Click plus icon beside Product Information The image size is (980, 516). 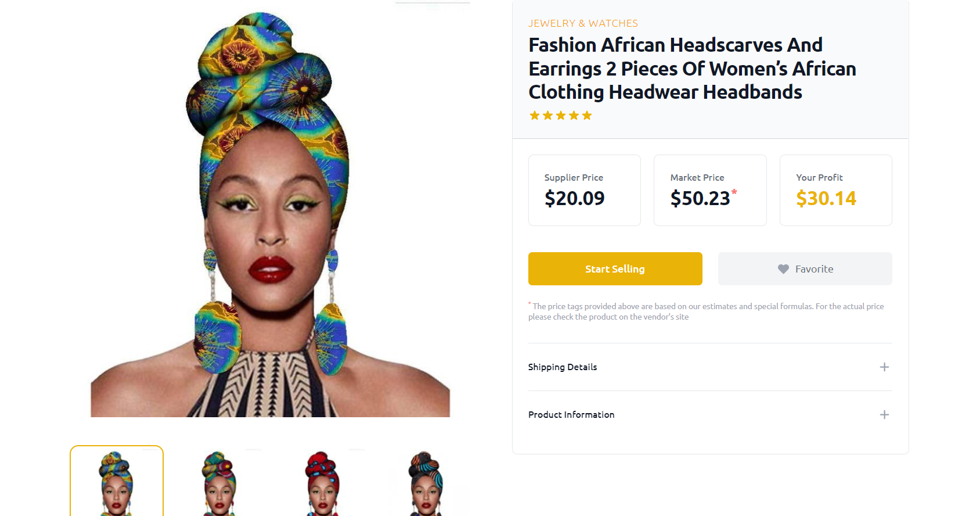(884, 415)
